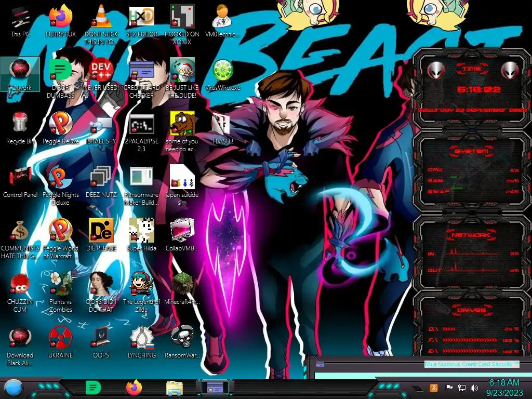The image size is (532, 399).
Task: Launch Peggle Nights Deluxe
Action: (61, 185)
